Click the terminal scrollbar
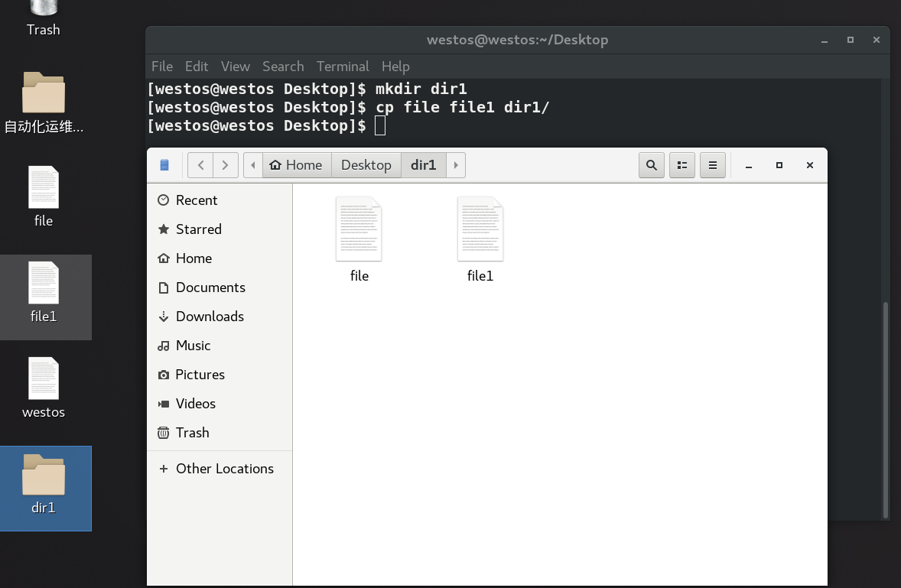Image resolution: width=901 pixels, height=588 pixels. (886, 410)
